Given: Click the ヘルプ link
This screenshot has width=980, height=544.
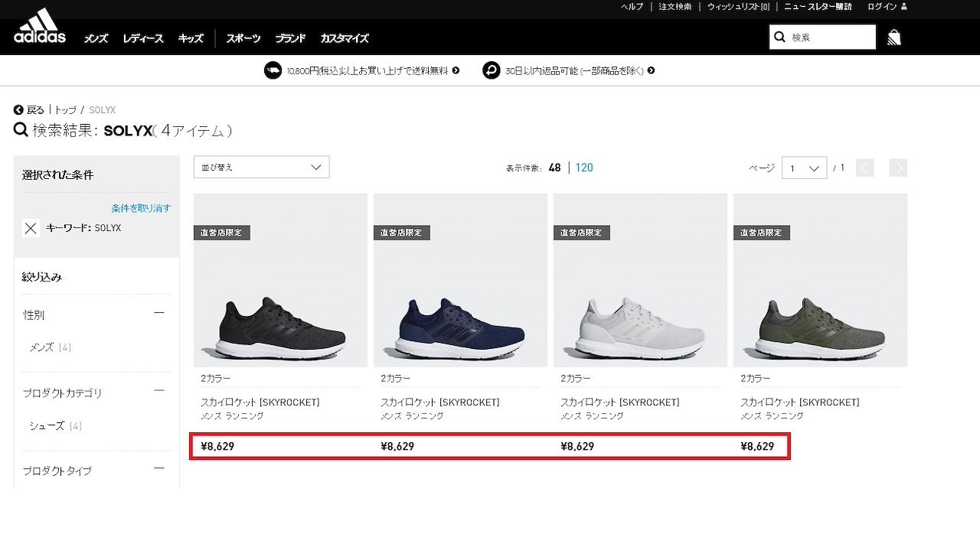Looking at the screenshot, I should pos(632,7).
